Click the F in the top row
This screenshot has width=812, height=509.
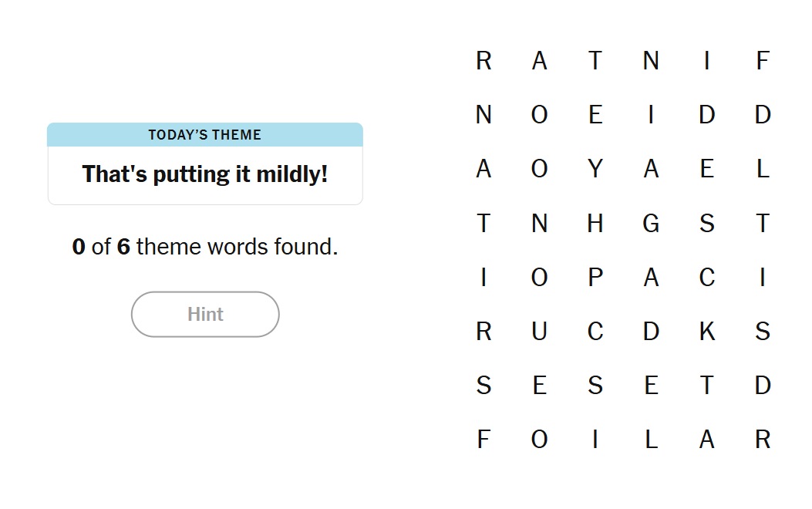(x=763, y=60)
